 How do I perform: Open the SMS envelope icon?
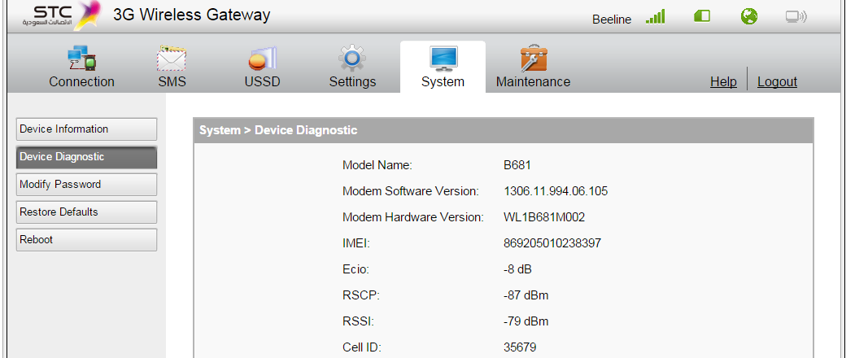point(172,59)
